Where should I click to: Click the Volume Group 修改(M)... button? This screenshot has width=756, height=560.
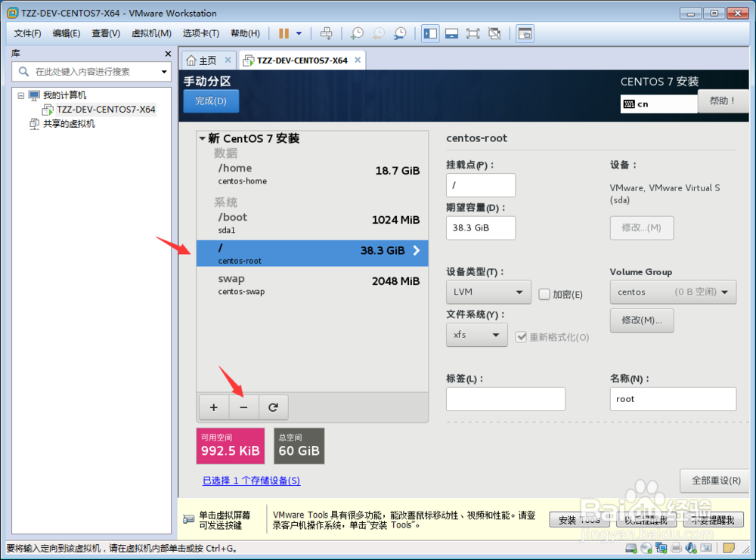642,320
